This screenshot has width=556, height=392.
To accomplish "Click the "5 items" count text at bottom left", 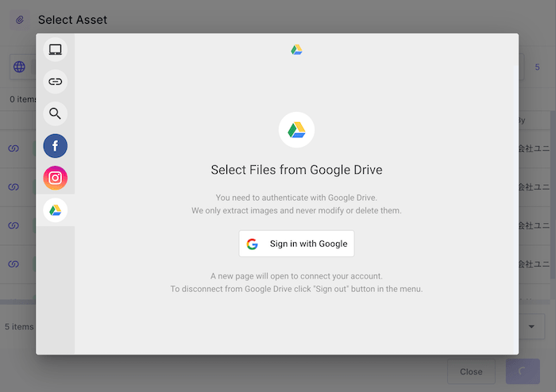I will 19,326.
